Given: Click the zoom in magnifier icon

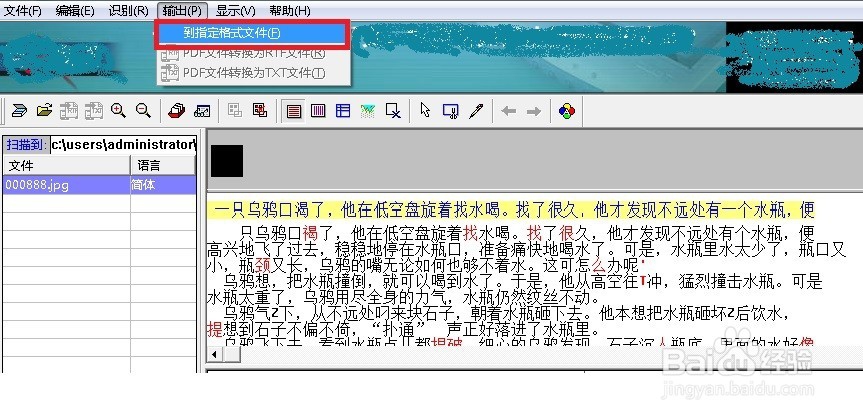Looking at the screenshot, I should pos(118,111).
